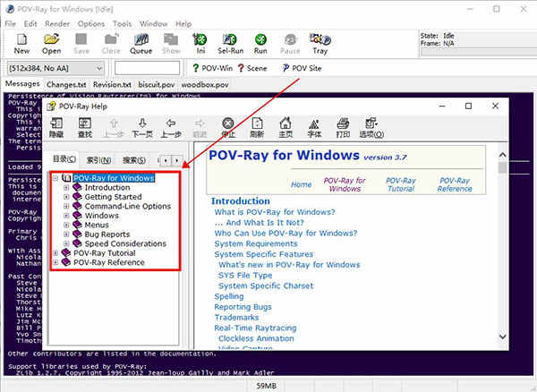Switch to the biscuit.pov tab
Viewport: 537px width, 392px height.
point(156,84)
